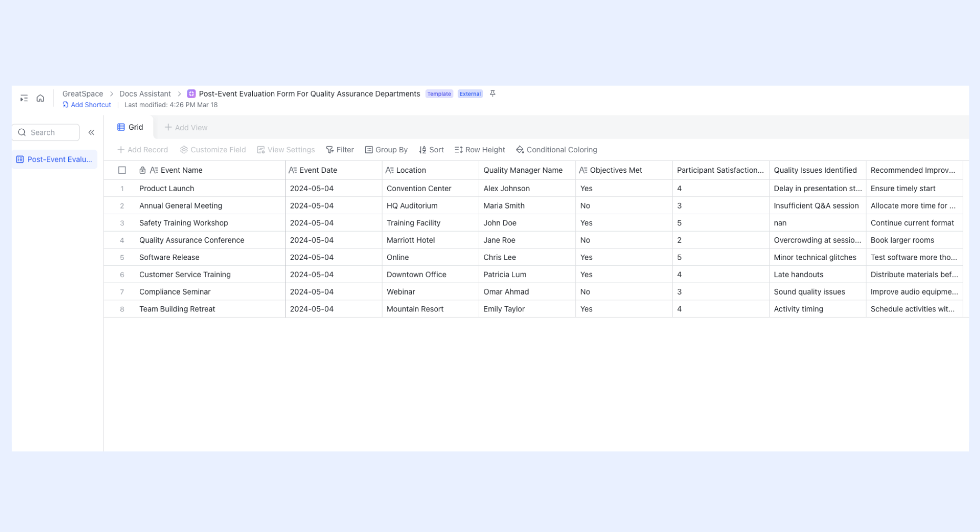
Task: Click the home icon in top bar
Action: coord(40,98)
